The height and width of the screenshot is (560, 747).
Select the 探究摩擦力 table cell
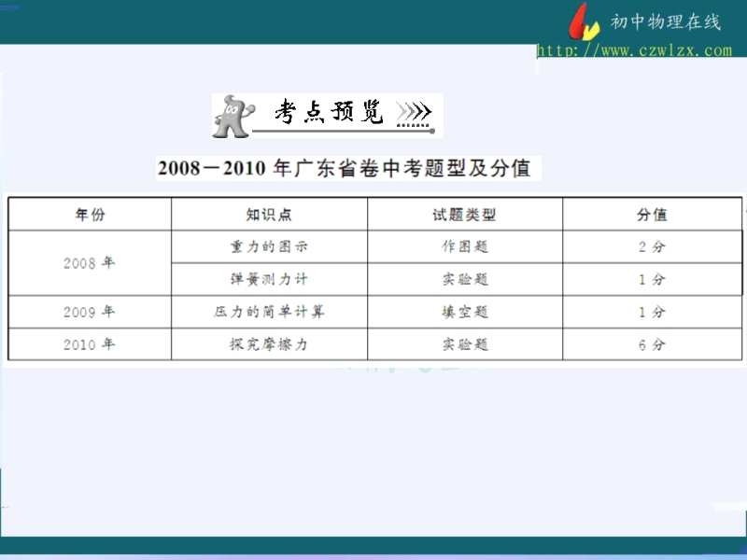click(269, 344)
